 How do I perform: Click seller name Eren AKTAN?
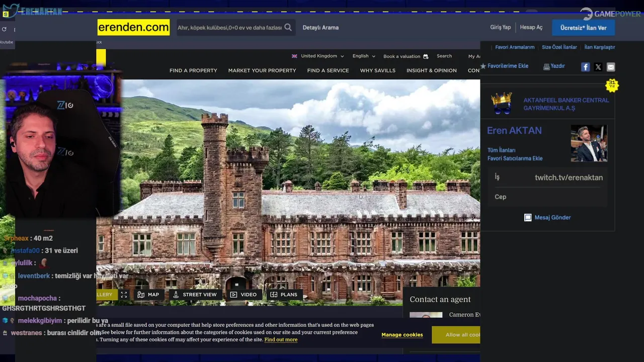tap(514, 131)
